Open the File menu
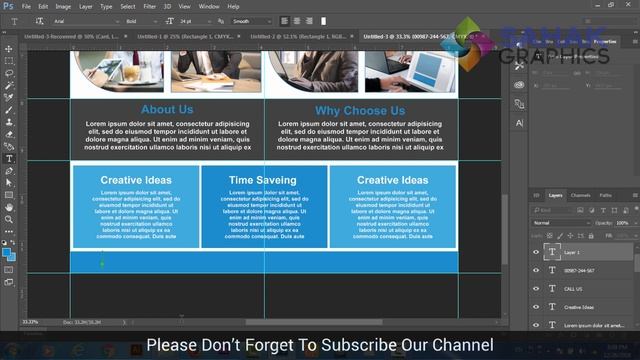 click(x=26, y=7)
